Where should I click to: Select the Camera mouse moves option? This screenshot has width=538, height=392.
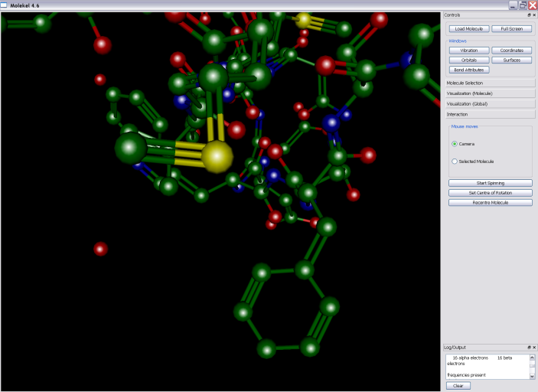[x=455, y=143]
